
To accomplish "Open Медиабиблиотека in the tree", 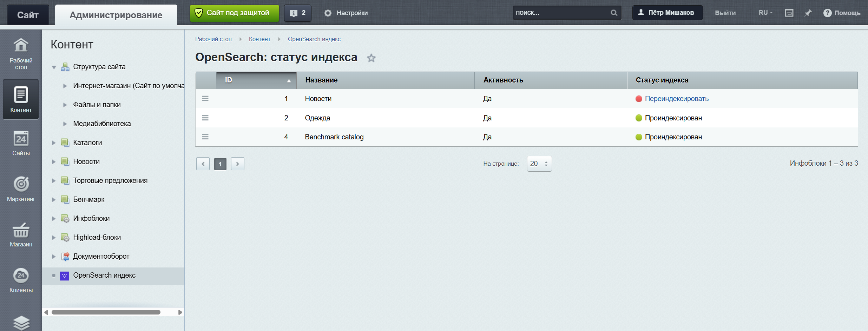I will click(x=102, y=124).
